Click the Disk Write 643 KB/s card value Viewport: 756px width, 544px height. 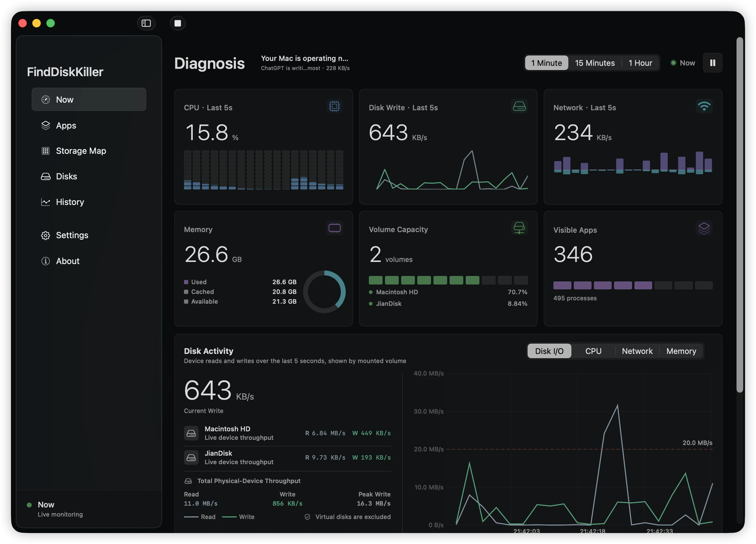tap(398, 133)
